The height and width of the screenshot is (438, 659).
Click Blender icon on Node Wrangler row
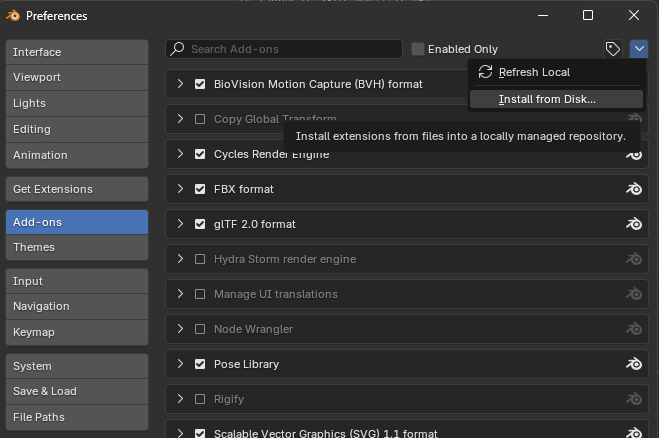(634, 329)
